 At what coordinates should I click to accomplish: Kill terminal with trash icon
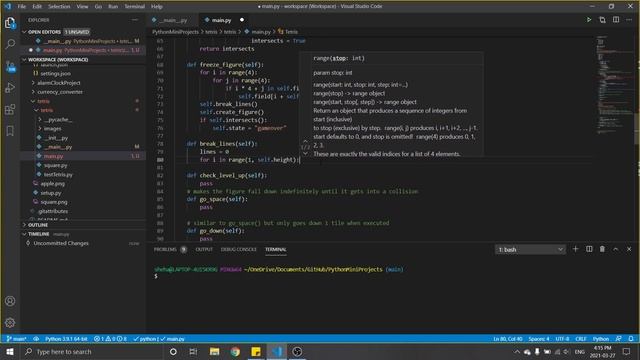click(x=602, y=249)
